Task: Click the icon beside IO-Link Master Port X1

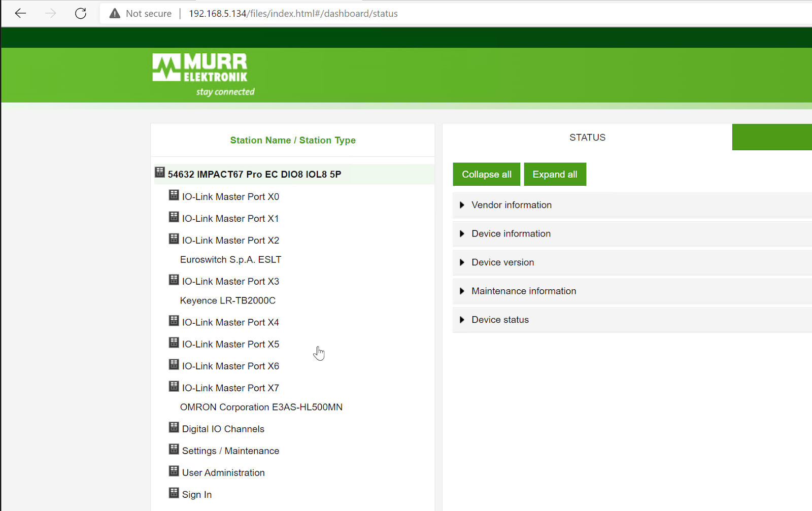Action: 174,217
